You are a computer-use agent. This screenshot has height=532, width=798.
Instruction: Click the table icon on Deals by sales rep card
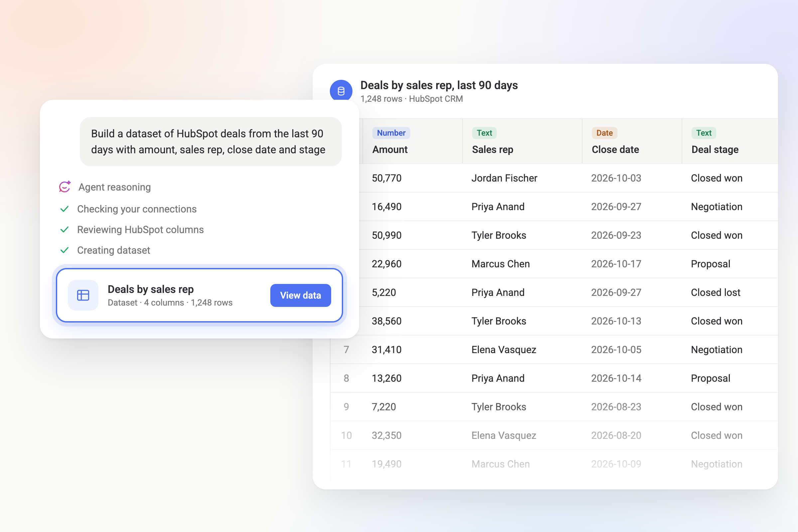[x=83, y=295]
